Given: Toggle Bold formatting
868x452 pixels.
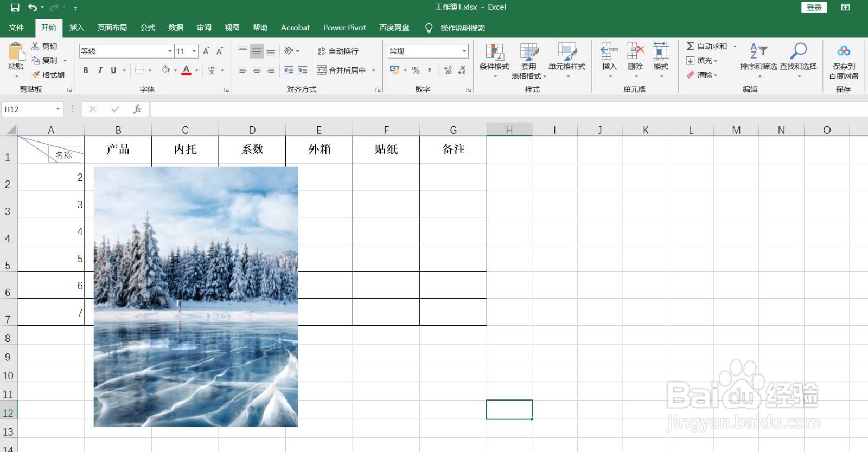Looking at the screenshot, I should click(86, 70).
